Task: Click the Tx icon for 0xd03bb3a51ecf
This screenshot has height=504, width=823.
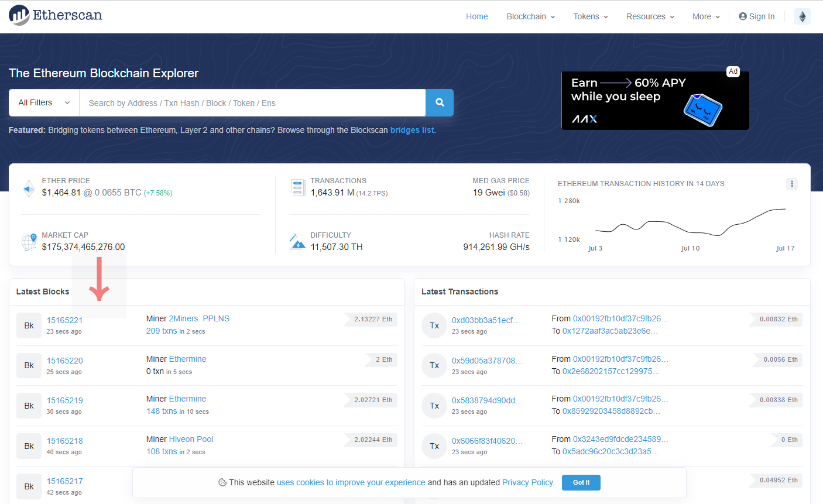Action: click(434, 325)
